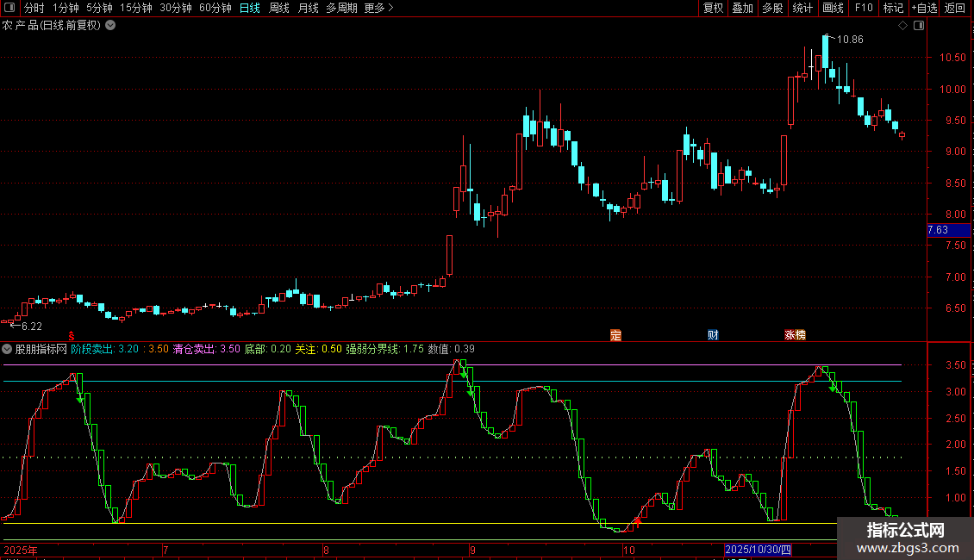Click the month 9 axis label
The width and height of the screenshot is (974, 560).
coord(472,550)
